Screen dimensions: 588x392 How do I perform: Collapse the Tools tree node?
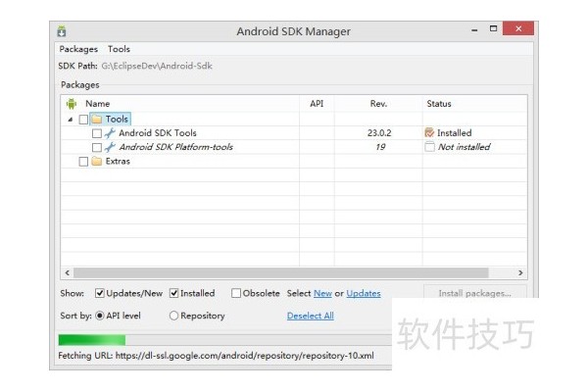pos(71,120)
